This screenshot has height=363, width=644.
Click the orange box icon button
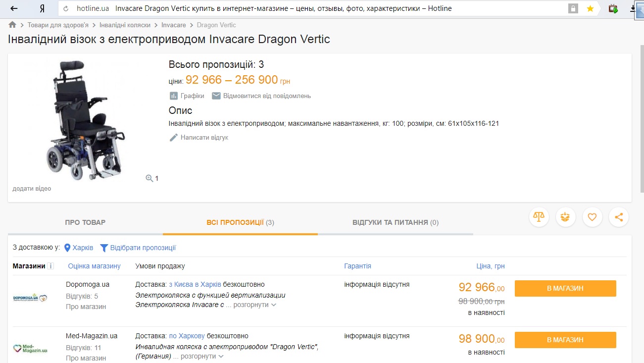(566, 217)
